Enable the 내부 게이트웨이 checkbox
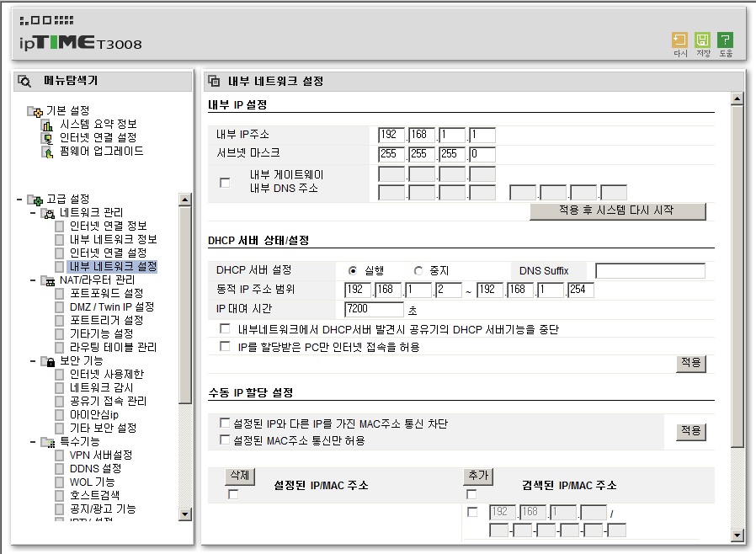Screen dimensions: 756x554 click(x=225, y=182)
